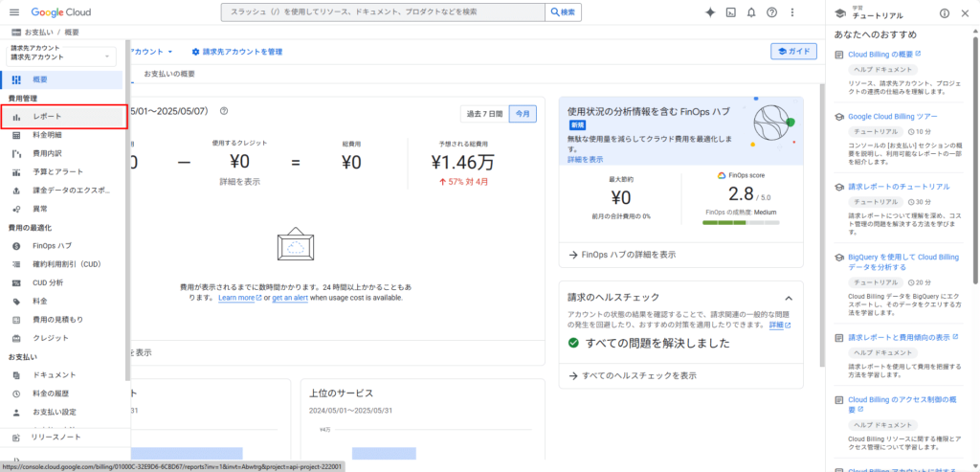980x472 pixels.
Task: Focus the resource search input field
Action: pos(383,12)
